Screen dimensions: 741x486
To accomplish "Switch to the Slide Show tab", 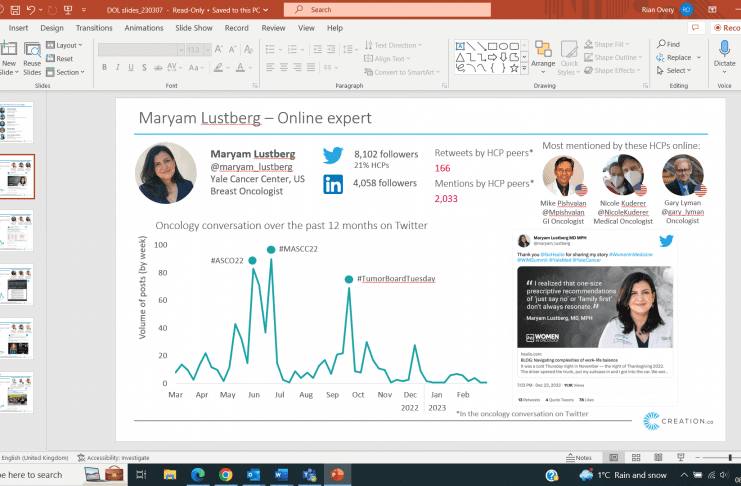I will 194,28.
